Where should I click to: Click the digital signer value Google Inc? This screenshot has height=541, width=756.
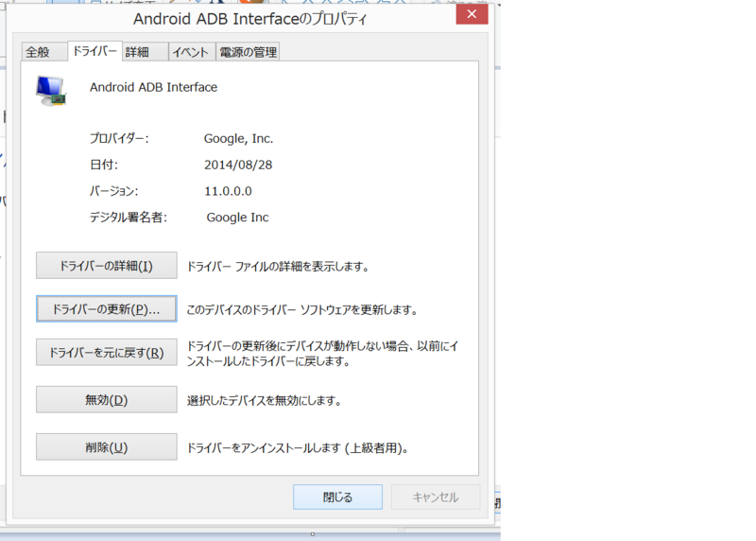(237, 218)
